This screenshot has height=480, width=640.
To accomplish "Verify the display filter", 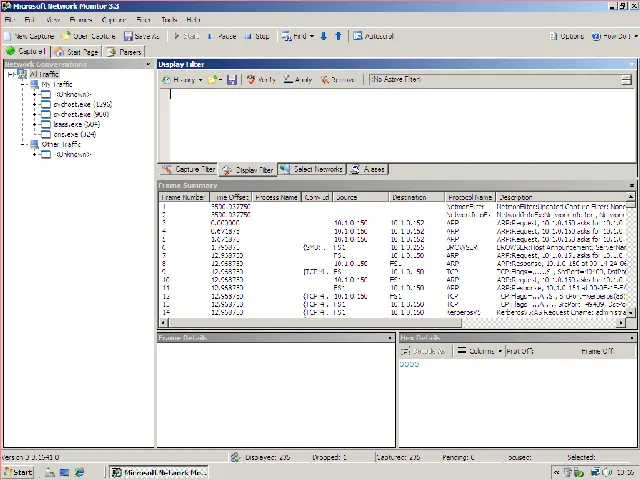I will click(x=261, y=80).
